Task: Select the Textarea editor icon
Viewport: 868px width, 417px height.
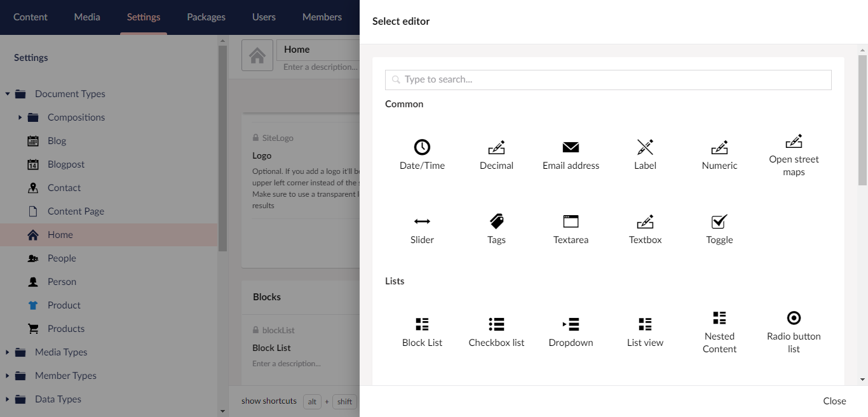Action: pyautogui.click(x=571, y=222)
